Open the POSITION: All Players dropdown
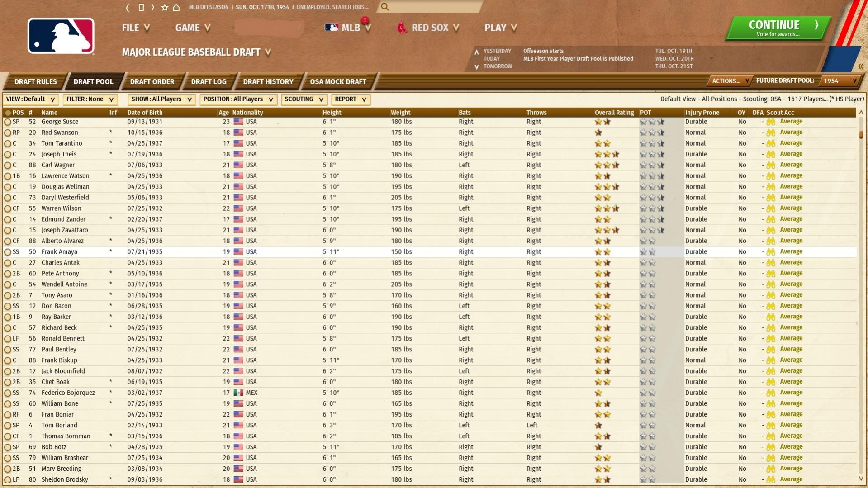868x488 pixels. (238, 99)
